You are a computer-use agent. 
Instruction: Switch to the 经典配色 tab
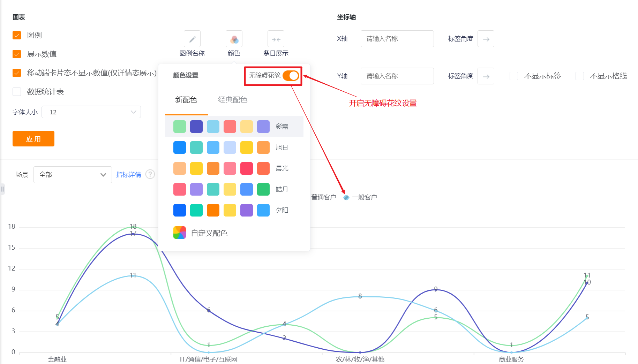pyautogui.click(x=233, y=100)
